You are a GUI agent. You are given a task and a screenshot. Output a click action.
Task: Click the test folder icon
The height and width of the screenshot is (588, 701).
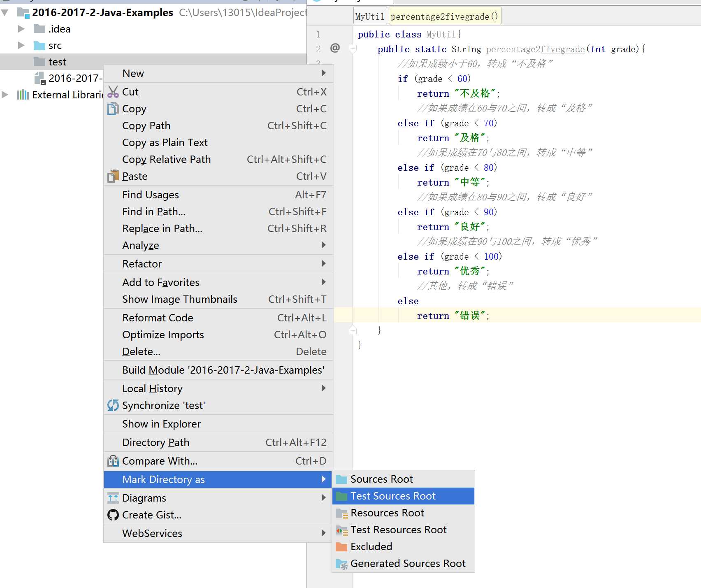39,62
